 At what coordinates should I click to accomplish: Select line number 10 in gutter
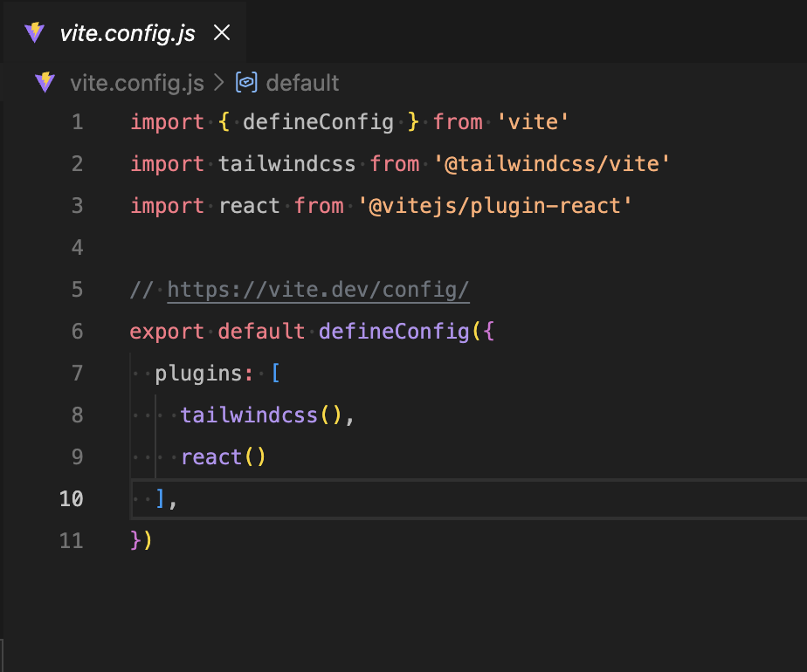pos(71,498)
